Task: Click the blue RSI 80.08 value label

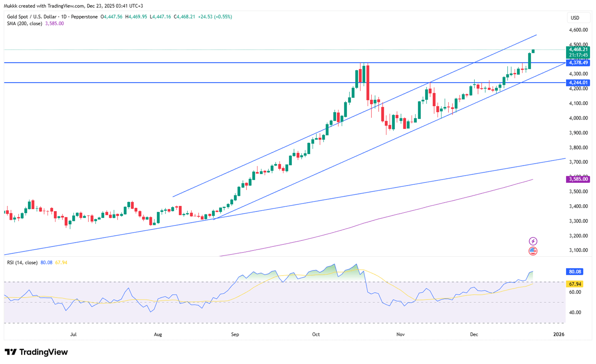Action: (575, 272)
